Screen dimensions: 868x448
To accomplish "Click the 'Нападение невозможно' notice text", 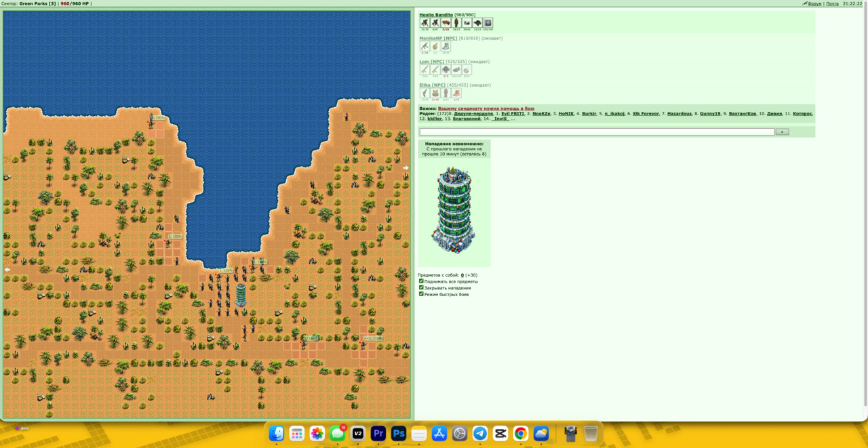I will [454, 144].
